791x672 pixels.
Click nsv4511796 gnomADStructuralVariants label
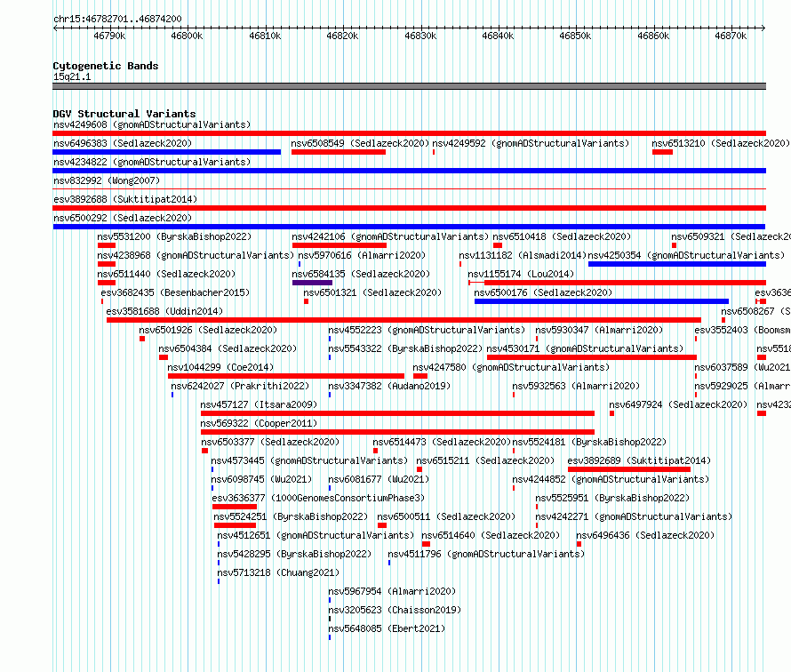pyautogui.click(x=486, y=554)
